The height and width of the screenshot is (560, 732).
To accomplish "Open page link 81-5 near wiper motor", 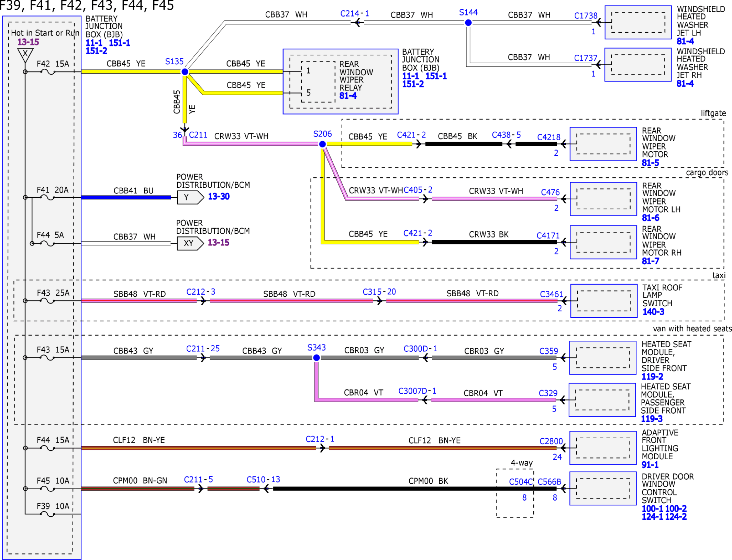I will (650, 163).
